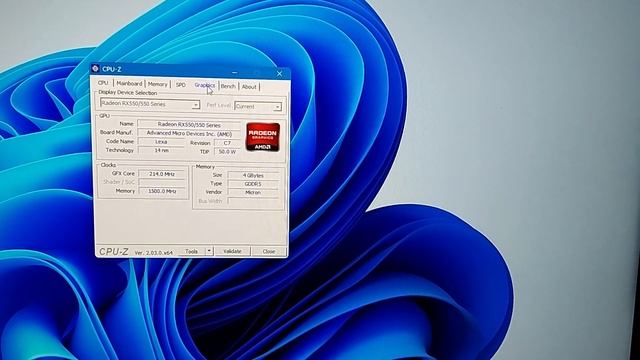Click the Tools button
The height and width of the screenshot is (360, 640).
[191, 251]
